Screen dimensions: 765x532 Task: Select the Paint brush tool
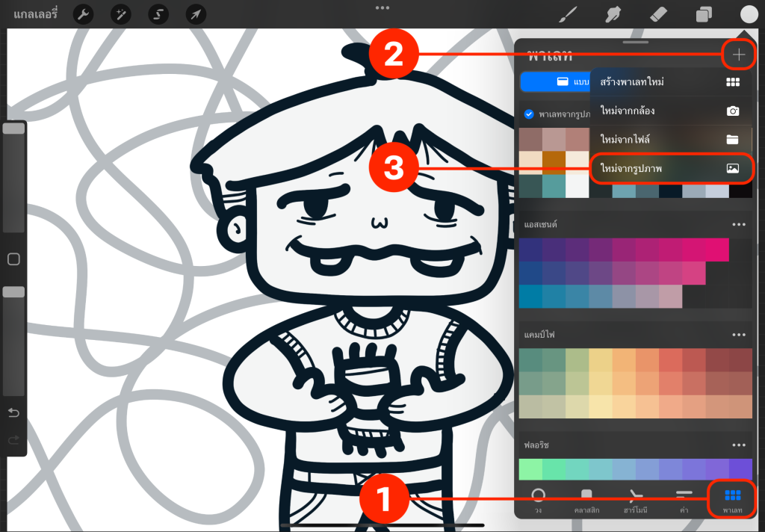pyautogui.click(x=569, y=14)
